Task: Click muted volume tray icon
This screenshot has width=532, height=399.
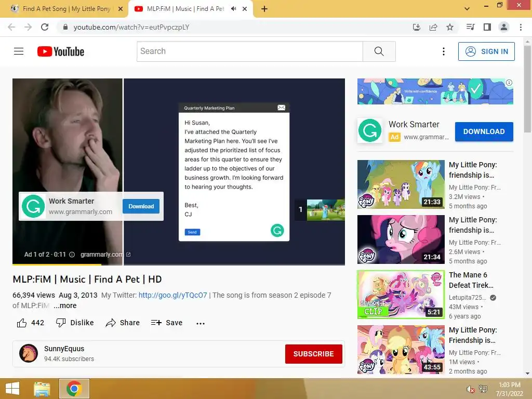Action: 470,389
